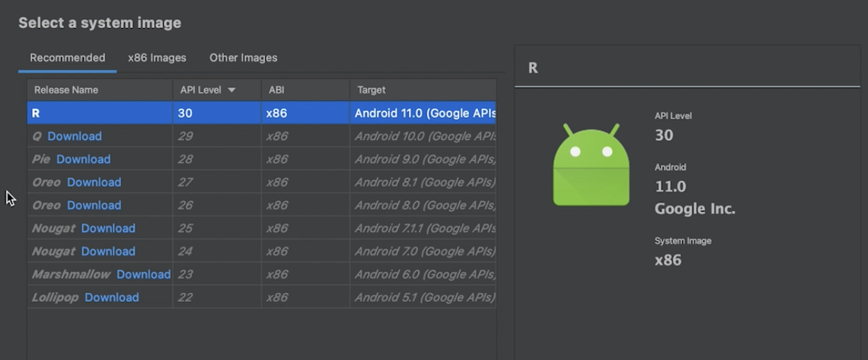Open the x86 Images tab
Screen dimensions: 868x360
157,58
